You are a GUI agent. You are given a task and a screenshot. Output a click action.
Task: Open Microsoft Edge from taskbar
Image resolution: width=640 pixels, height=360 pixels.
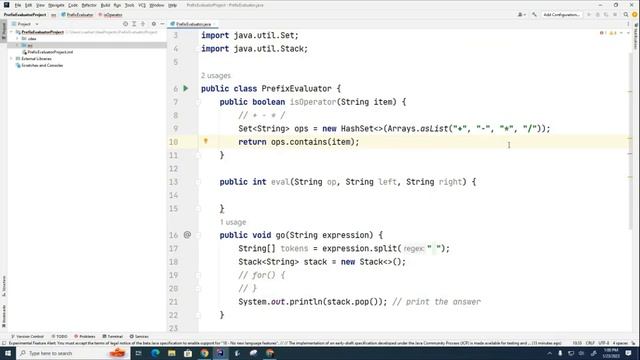click(x=155, y=353)
